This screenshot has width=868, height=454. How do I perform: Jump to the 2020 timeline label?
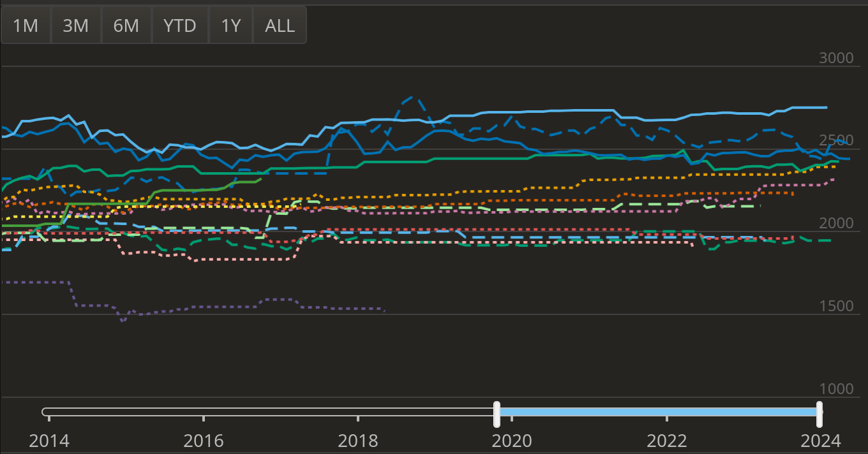pos(513,441)
